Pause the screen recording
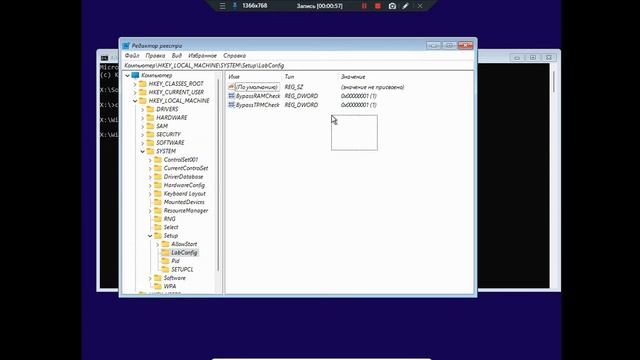 tap(364, 6)
